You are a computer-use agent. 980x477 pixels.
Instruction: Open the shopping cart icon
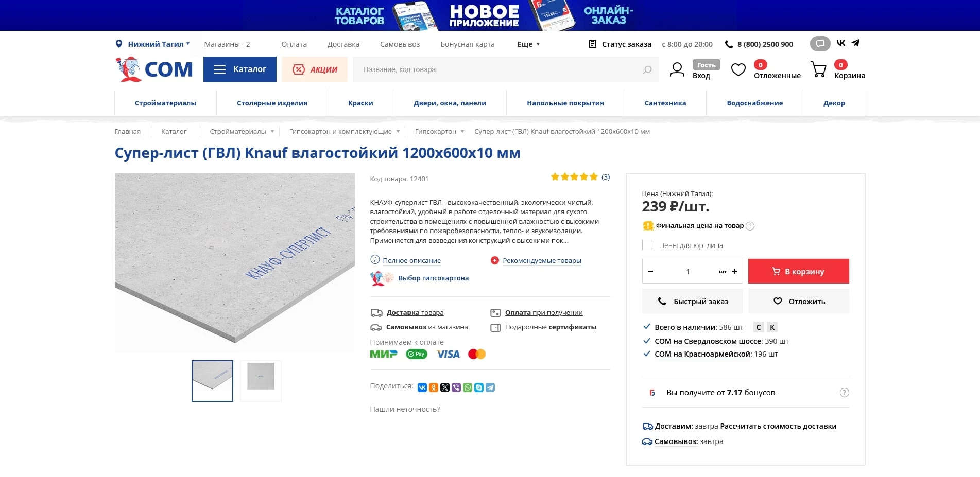818,69
